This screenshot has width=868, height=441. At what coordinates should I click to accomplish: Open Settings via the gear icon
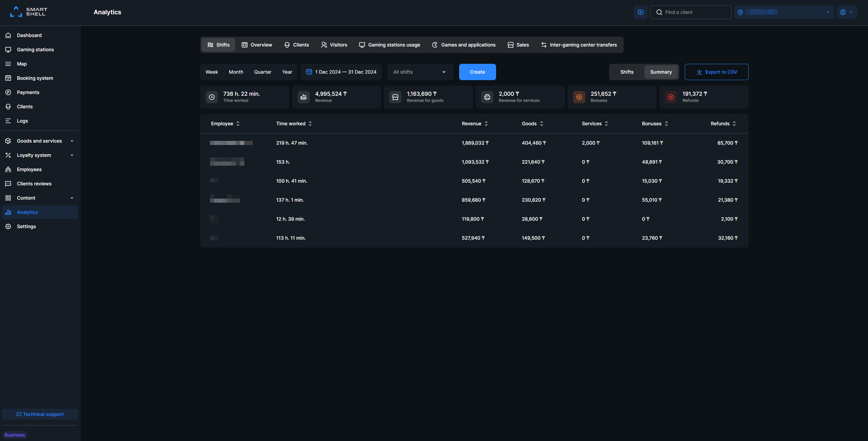coord(8,226)
